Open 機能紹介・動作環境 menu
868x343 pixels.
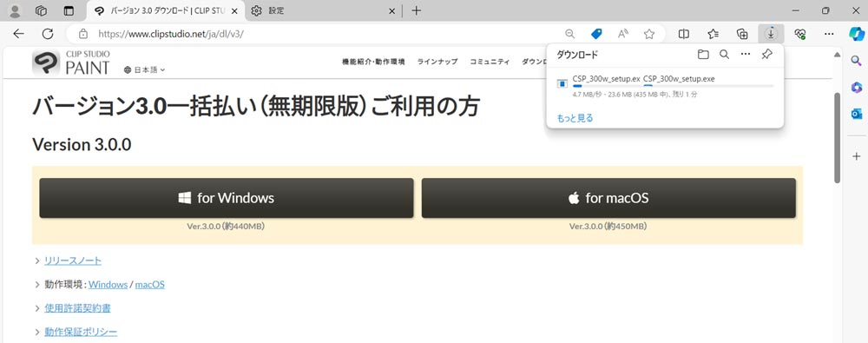373,62
